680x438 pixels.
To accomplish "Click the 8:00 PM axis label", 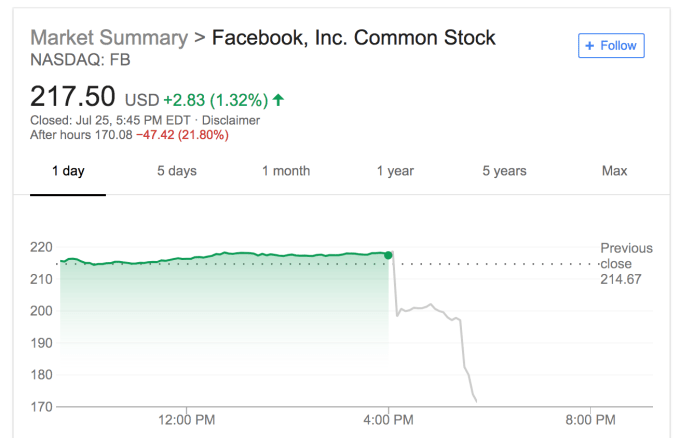I will tap(590, 419).
